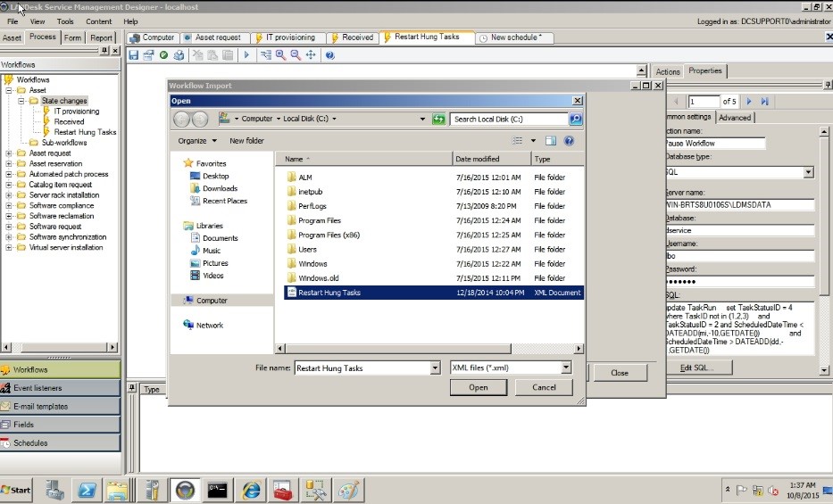Switch to the Advanced tab
The height and width of the screenshot is (504, 833).
click(x=735, y=117)
